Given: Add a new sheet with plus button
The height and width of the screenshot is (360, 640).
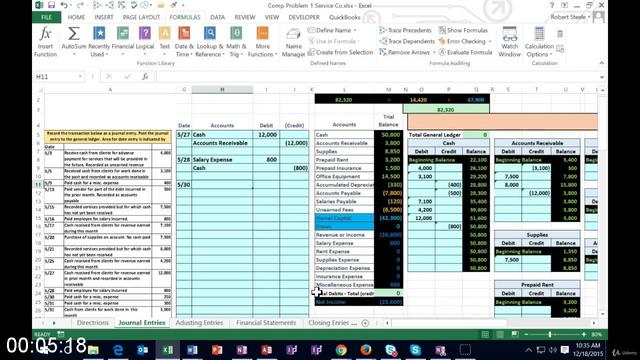Looking at the screenshot, I should point(365,323).
